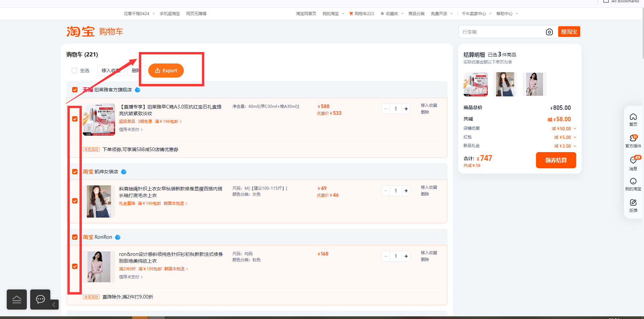Uncheck the 珀莱雅官方旗舰店 shop checkbox

pos(75,90)
